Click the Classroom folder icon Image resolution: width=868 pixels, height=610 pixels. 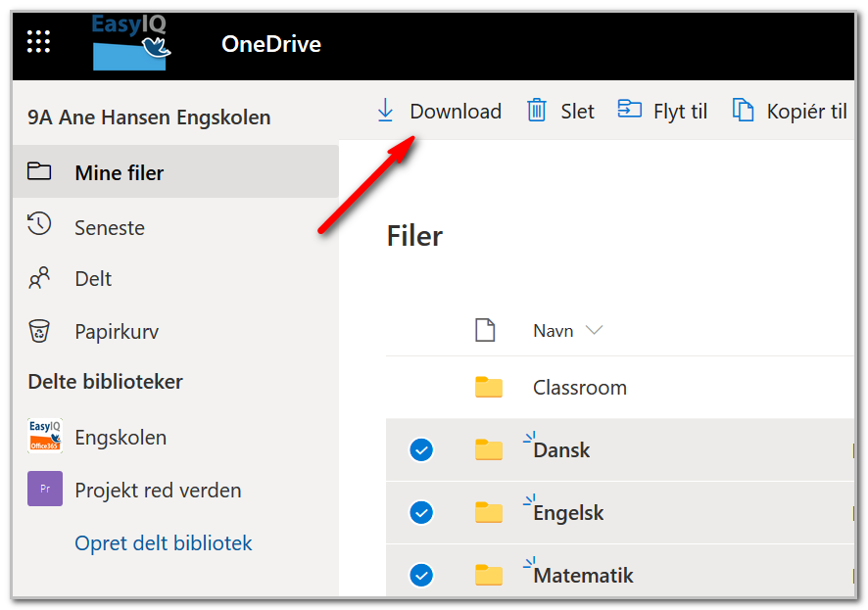[489, 387]
